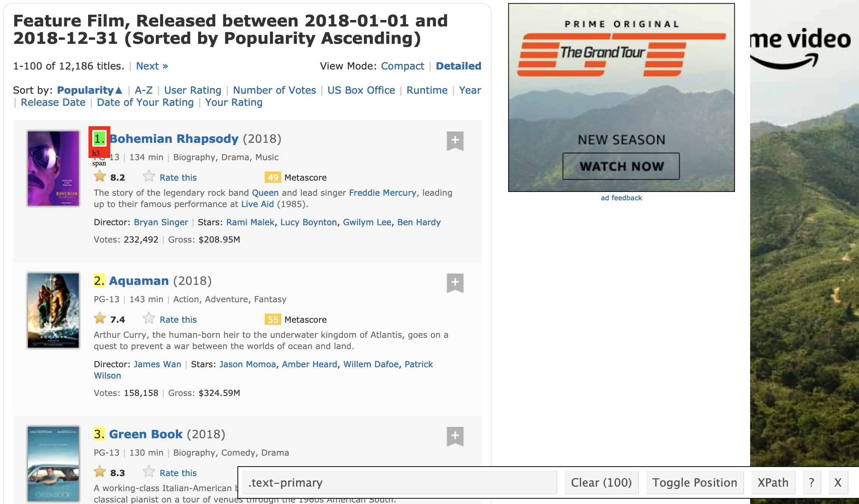Click the .text-primary selector input field
Viewport: 859px width, 504px height.
[399, 482]
